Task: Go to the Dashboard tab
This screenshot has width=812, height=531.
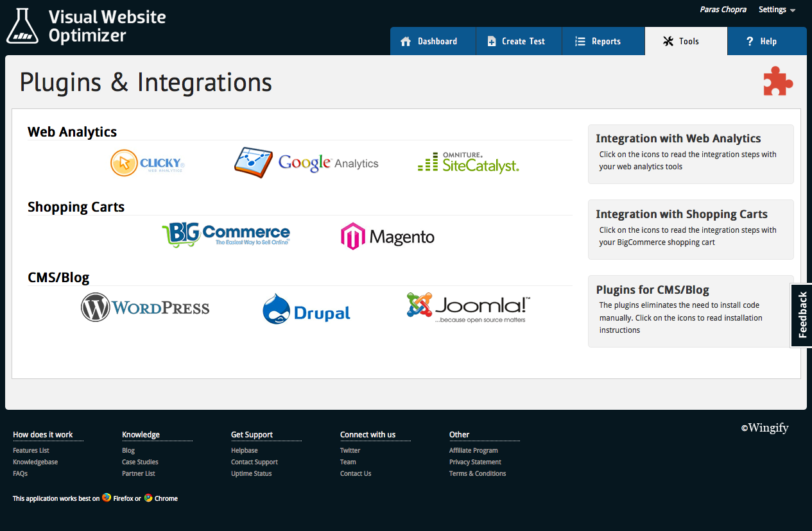Action: (x=433, y=41)
